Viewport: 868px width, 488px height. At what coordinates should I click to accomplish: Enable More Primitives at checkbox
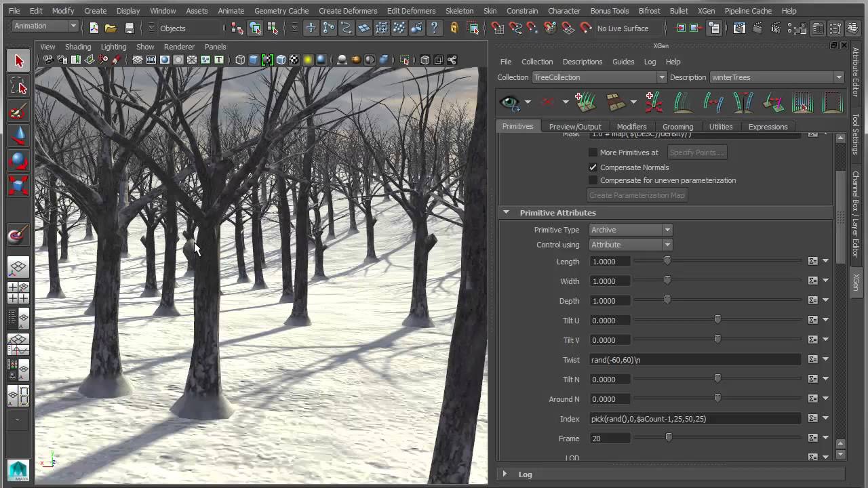click(593, 152)
